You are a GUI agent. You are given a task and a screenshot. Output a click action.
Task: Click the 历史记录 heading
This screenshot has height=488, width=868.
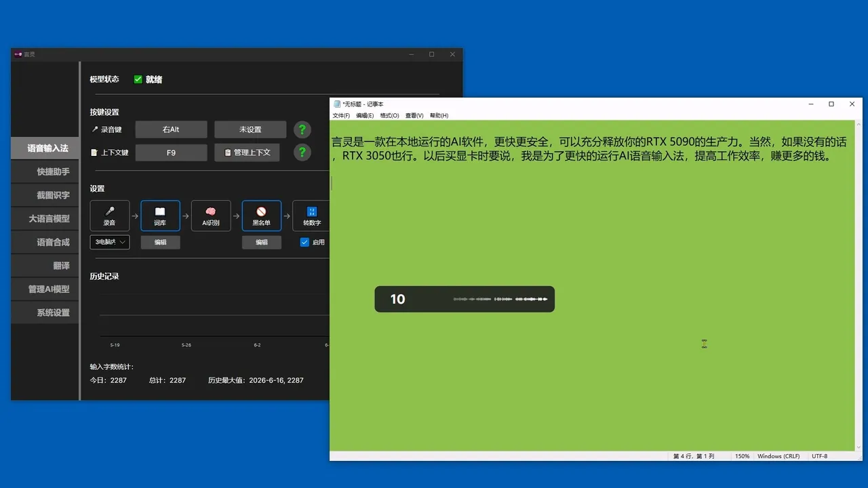click(104, 277)
